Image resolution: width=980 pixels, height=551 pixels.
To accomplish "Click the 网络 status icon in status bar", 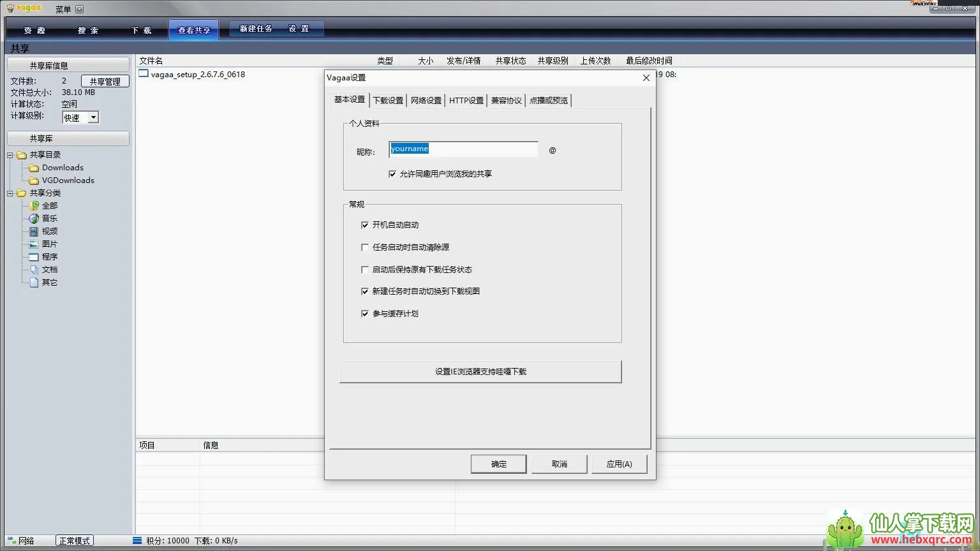I will click(12, 540).
